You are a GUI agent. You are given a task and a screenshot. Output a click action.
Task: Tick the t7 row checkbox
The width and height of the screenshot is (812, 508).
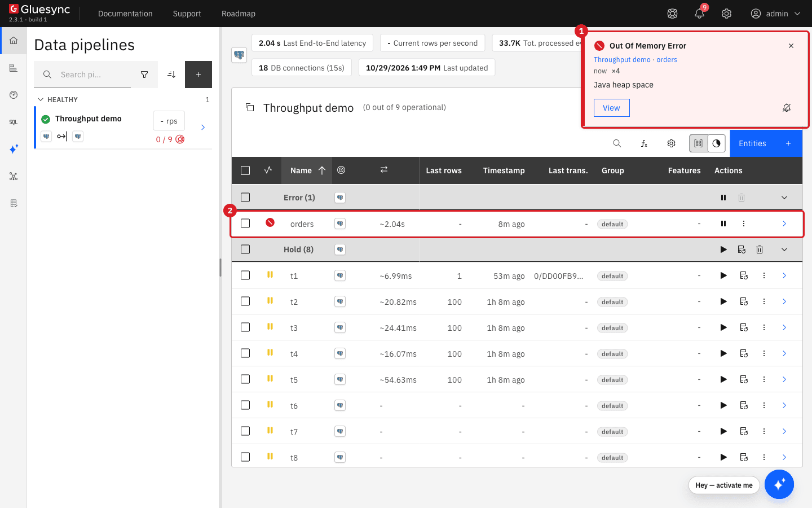click(x=245, y=431)
